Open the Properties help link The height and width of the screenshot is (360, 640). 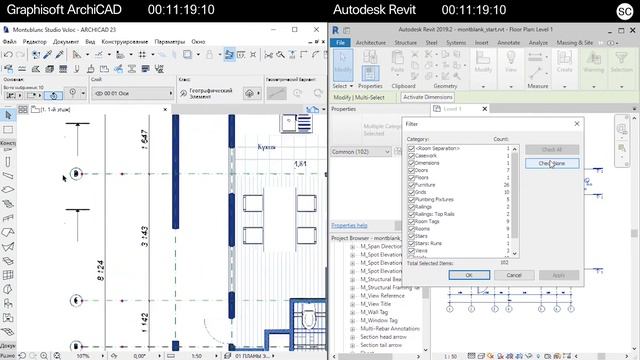click(349, 225)
